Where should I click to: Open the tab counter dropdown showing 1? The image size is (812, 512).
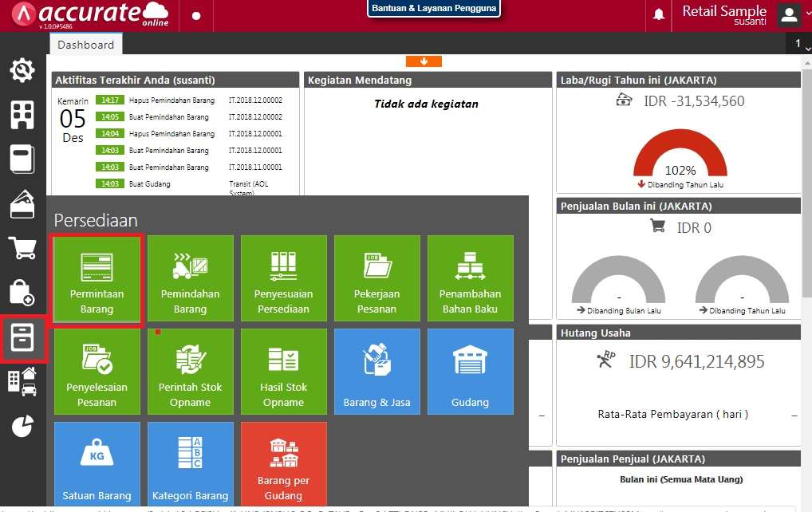799,44
